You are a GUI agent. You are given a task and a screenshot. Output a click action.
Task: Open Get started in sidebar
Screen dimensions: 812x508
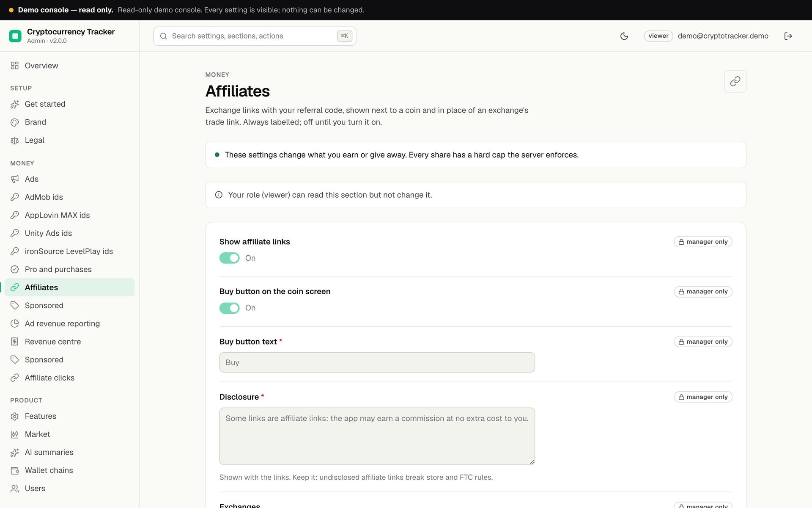point(70,104)
